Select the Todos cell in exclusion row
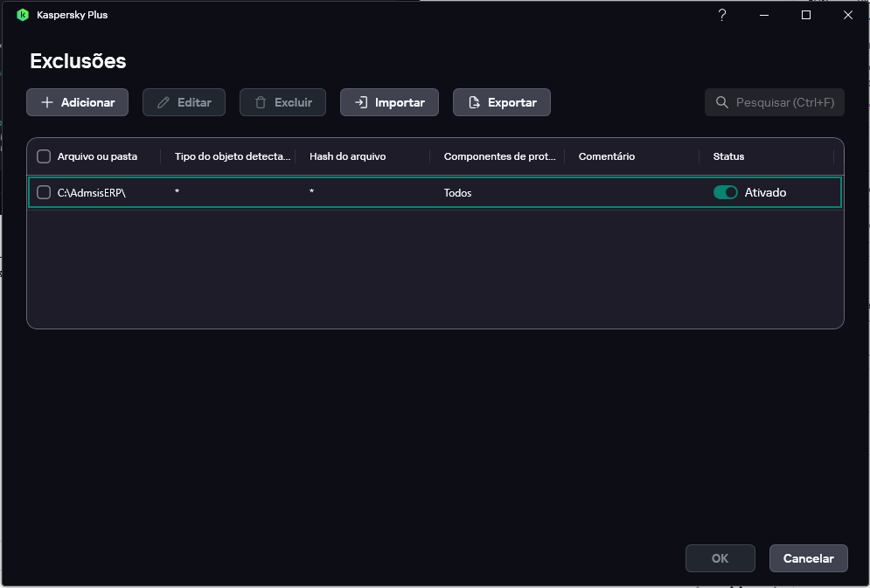This screenshot has width=870, height=588. click(x=457, y=192)
